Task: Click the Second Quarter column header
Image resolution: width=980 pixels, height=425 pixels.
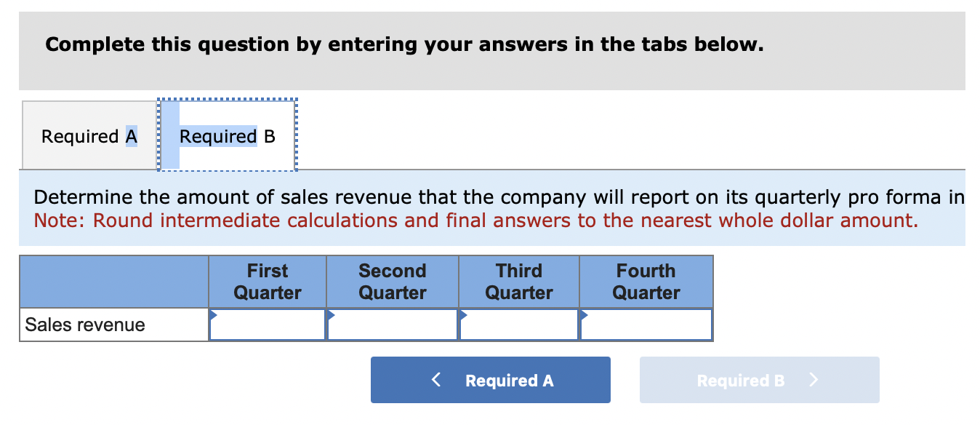Action: pyautogui.click(x=393, y=281)
